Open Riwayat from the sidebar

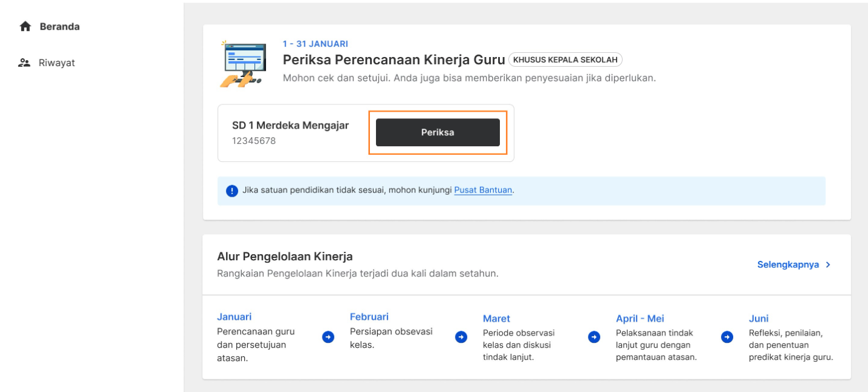coord(56,63)
